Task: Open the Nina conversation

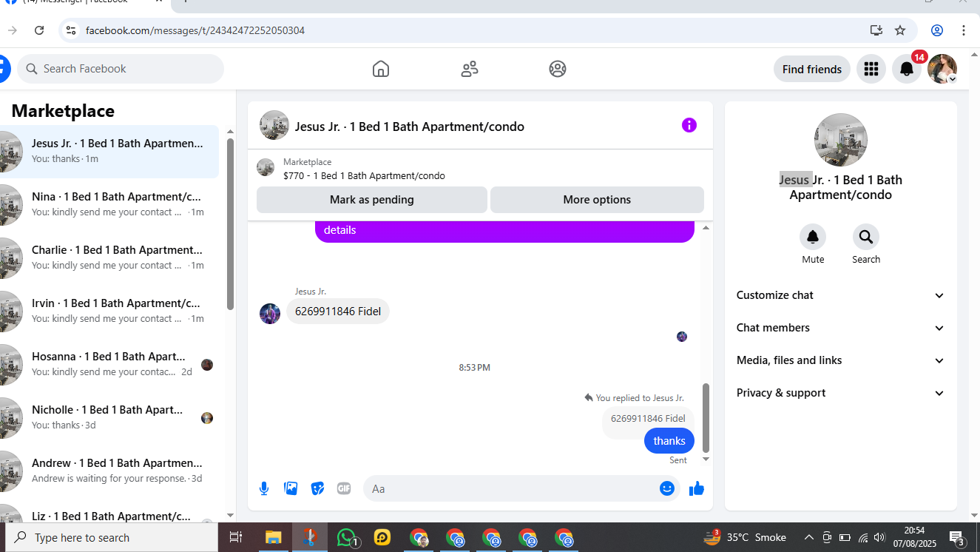Action: [x=109, y=205]
